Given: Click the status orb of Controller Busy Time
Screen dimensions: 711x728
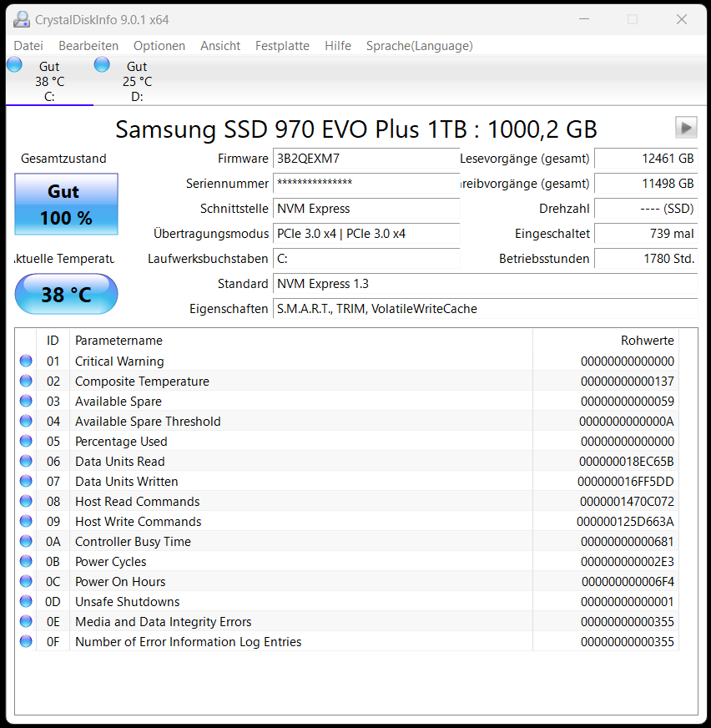Looking at the screenshot, I should pos(26,541).
